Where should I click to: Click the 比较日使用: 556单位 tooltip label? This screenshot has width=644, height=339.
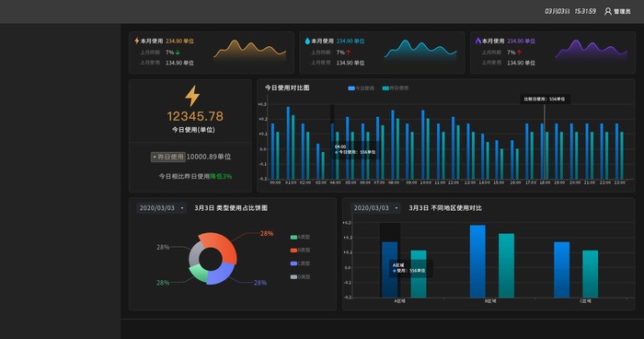tap(545, 99)
